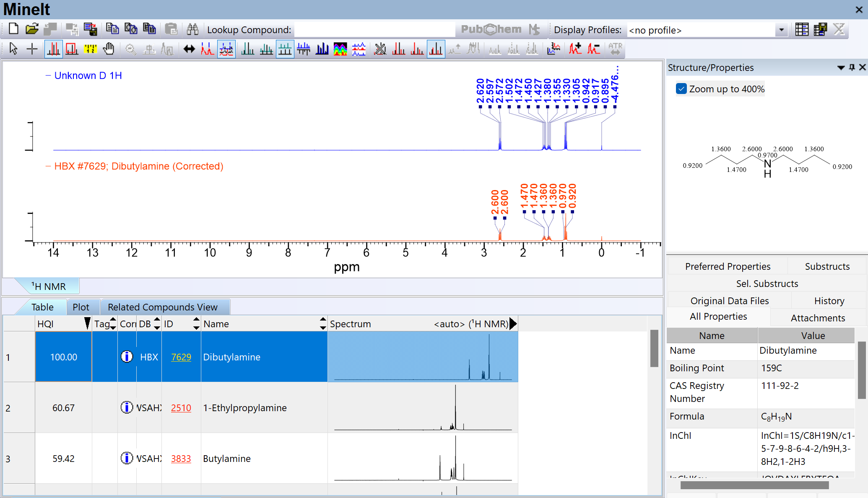Switch to Related Compounds View tab
The image size is (868, 498).
[x=163, y=307]
